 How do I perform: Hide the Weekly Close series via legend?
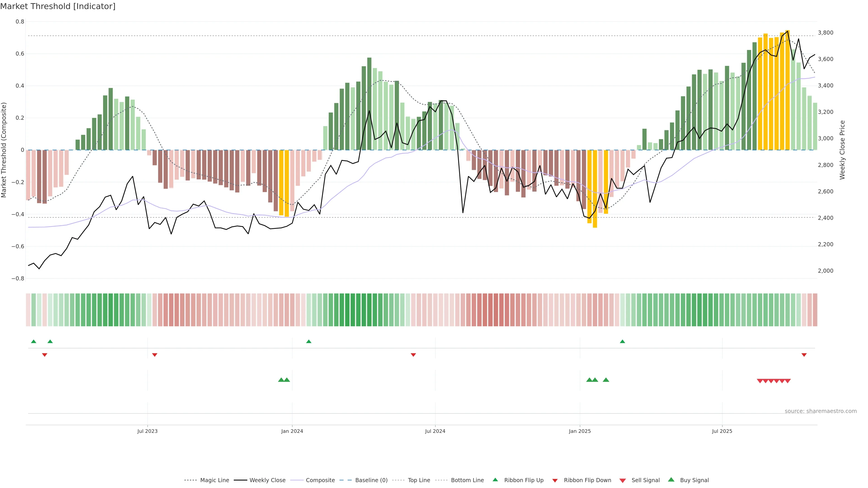pyautogui.click(x=267, y=480)
